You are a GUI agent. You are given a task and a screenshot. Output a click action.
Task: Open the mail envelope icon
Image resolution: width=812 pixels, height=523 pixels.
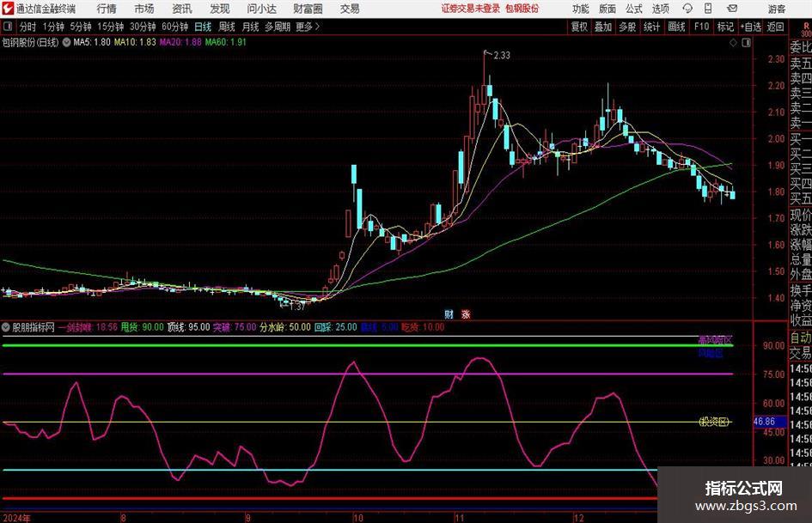click(x=732, y=9)
